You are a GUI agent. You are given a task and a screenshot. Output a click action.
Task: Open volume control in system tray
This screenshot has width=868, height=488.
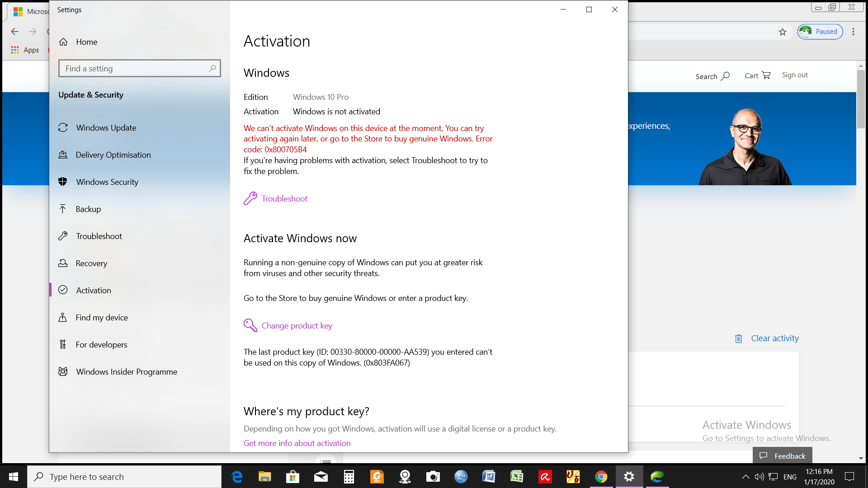click(x=759, y=477)
